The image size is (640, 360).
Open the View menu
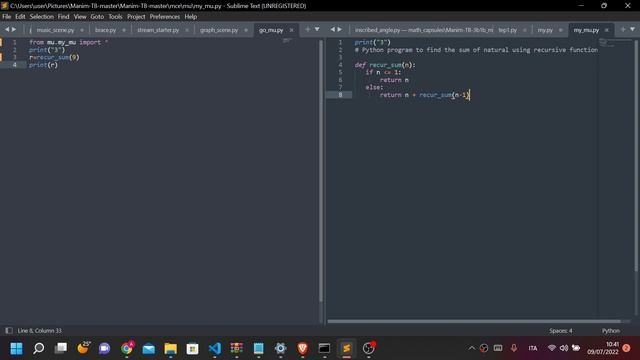point(80,17)
